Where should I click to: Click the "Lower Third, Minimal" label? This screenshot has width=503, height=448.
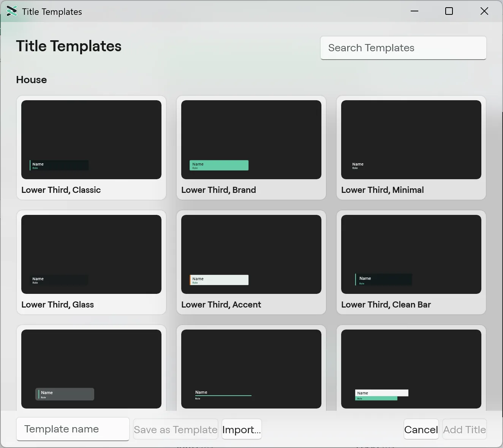(x=382, y=190)
